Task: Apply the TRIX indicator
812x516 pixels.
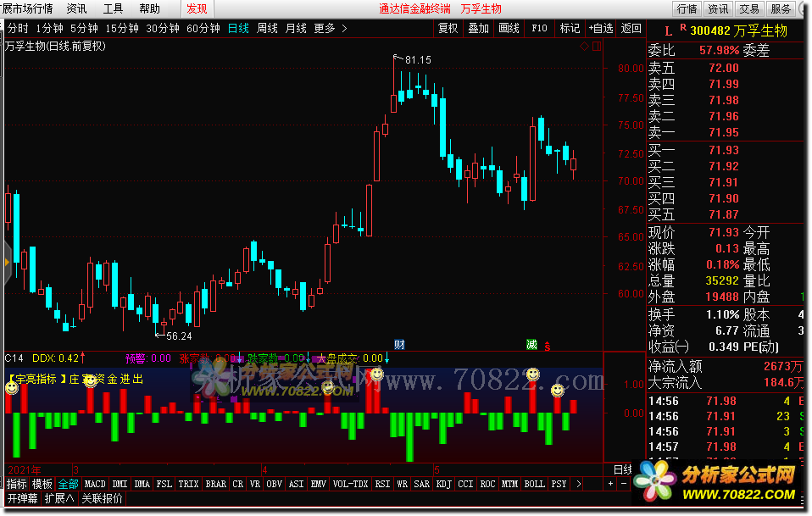Action: pyautogui.click(x=188, y=484)
